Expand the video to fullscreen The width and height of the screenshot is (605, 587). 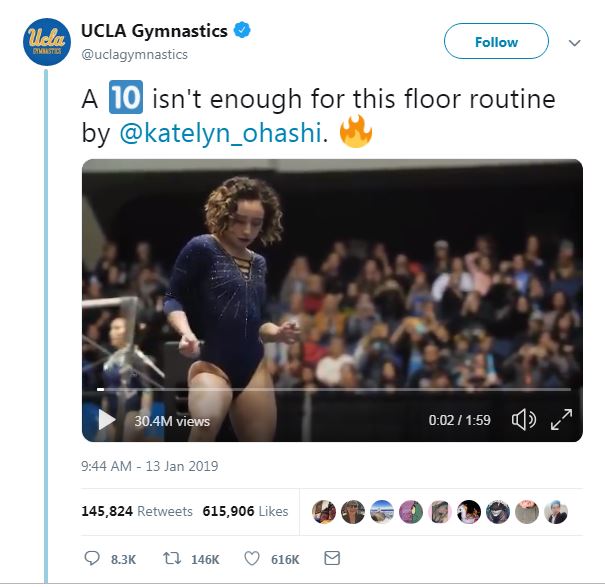pos(561,420)
